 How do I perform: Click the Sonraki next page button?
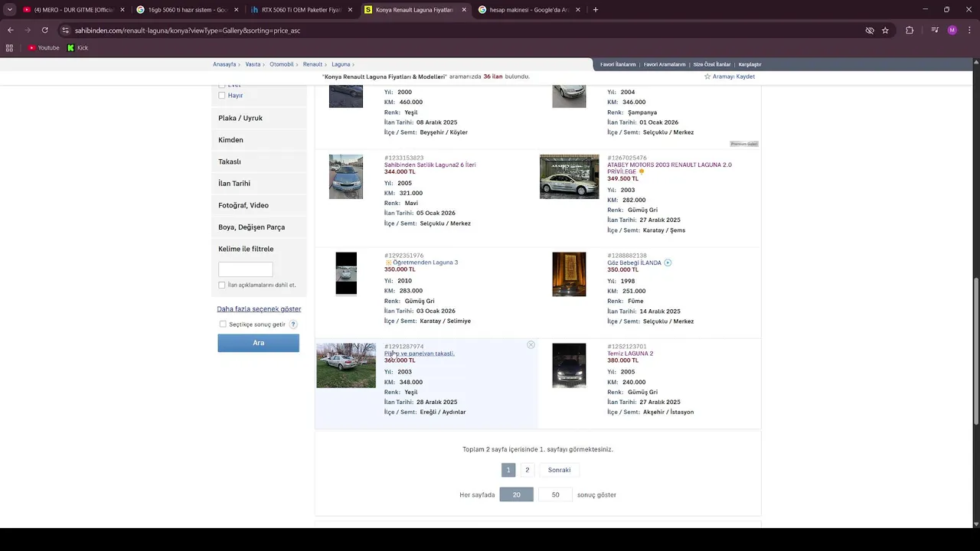[559, 470]
